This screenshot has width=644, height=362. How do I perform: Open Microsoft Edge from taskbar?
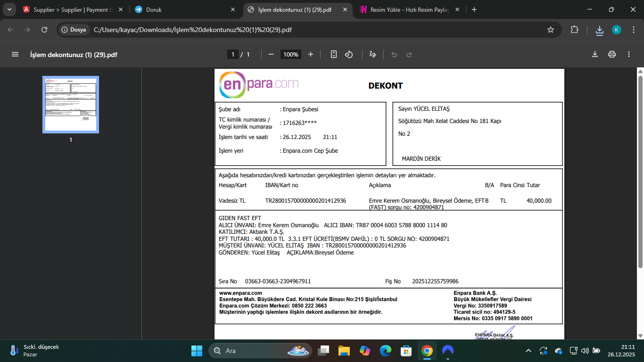point(386,351)
